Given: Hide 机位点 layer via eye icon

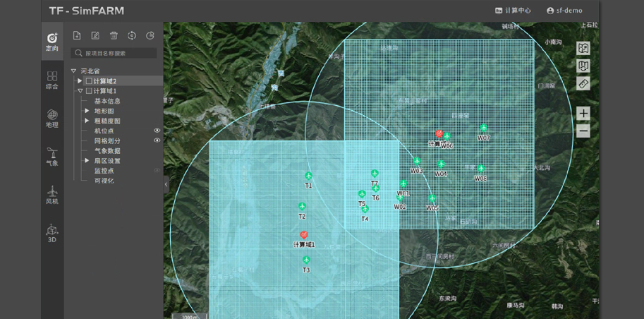Looking at the screenshot, I should 157,131.
